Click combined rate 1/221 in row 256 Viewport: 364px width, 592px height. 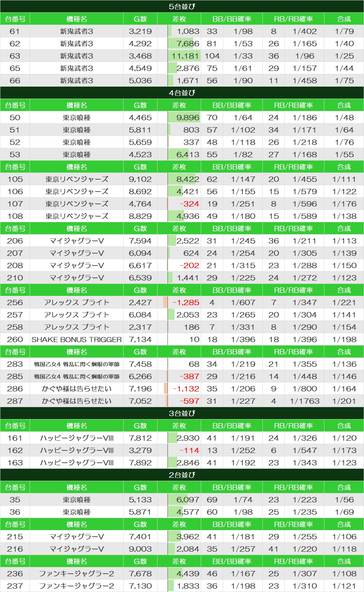coord(344,302)
